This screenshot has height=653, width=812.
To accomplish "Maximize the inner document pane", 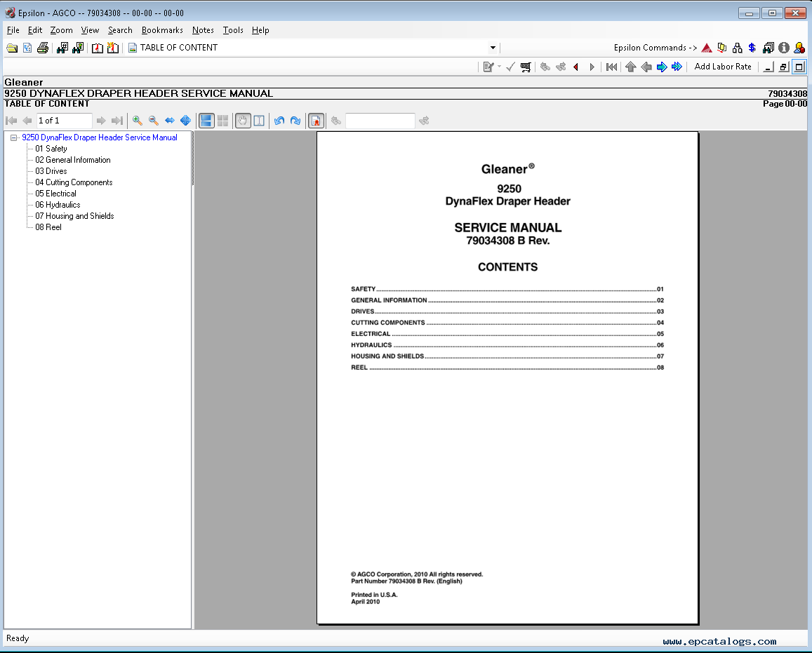I will pos(799,67).
